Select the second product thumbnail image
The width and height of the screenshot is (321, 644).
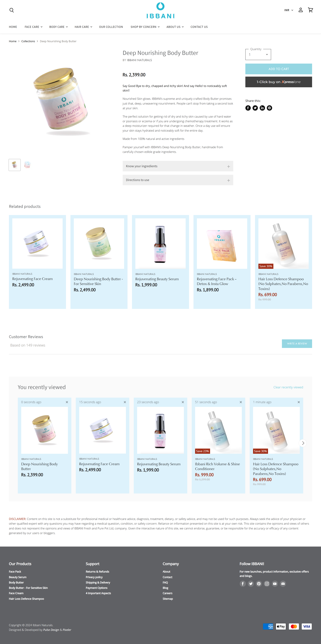pyautogui.click(x=27, y=165)
